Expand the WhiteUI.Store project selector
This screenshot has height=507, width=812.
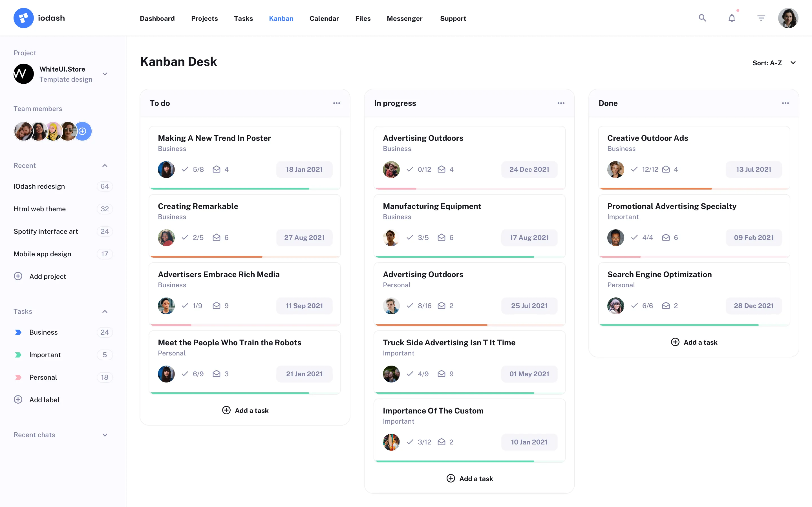coord(105,74)
